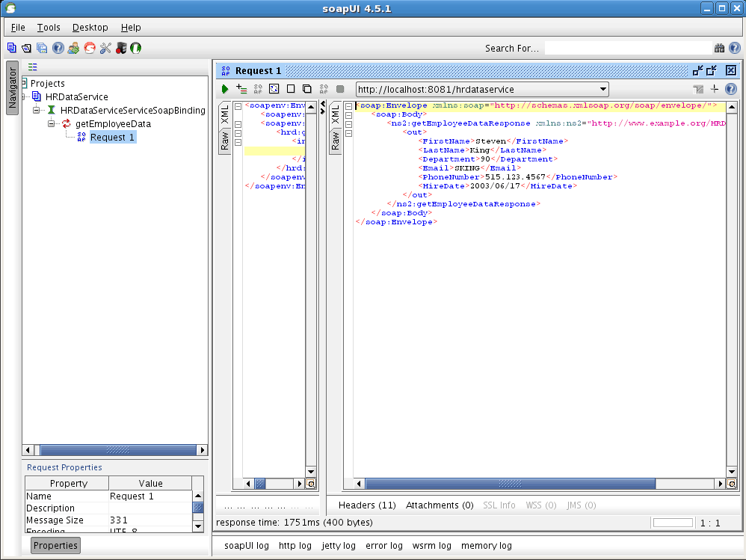Open the Headers (11) tab
This screenshot has width=746, height=560.
367,505
